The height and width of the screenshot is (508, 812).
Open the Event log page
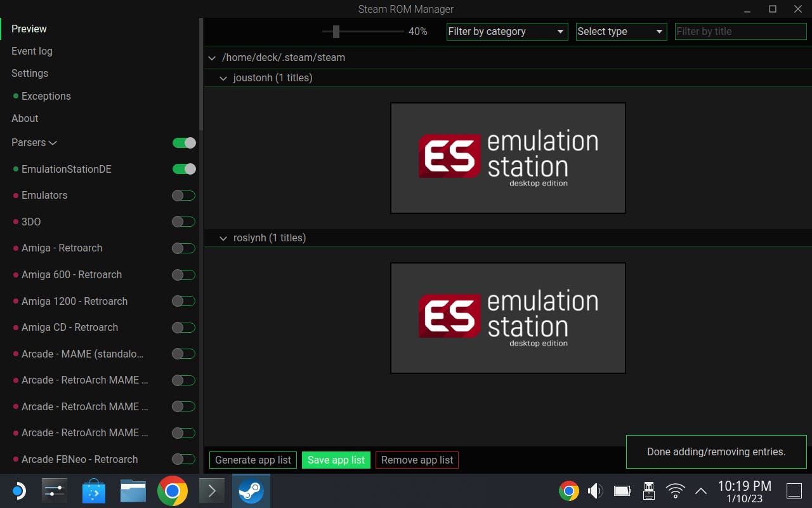pyautogui.click(x=32, y=51)
